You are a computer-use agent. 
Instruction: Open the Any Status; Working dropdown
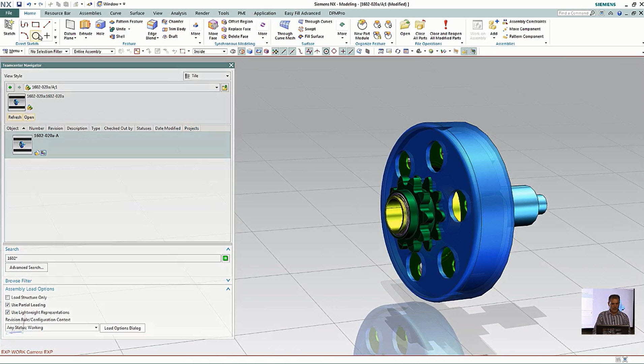click(52, 328)
